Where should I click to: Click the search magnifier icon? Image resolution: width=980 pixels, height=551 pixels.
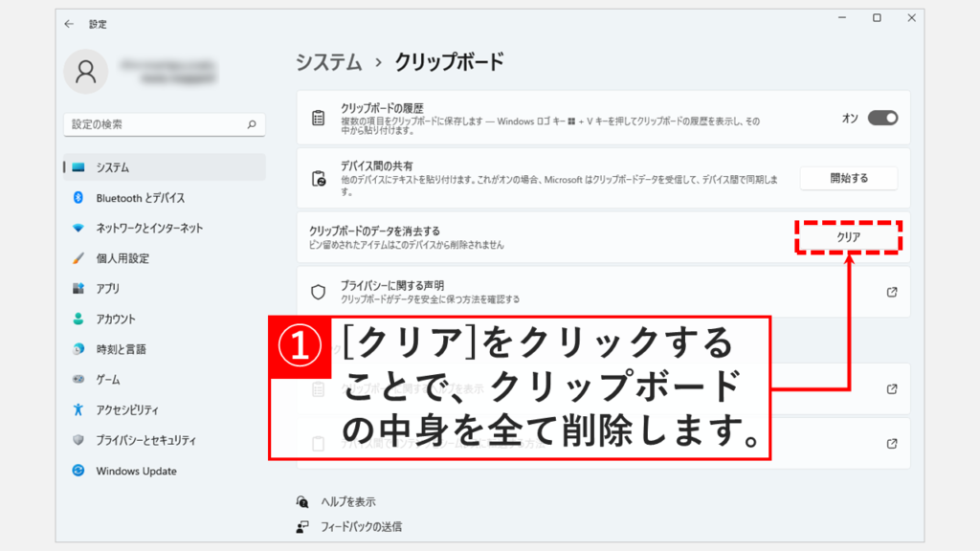[252, 124]
